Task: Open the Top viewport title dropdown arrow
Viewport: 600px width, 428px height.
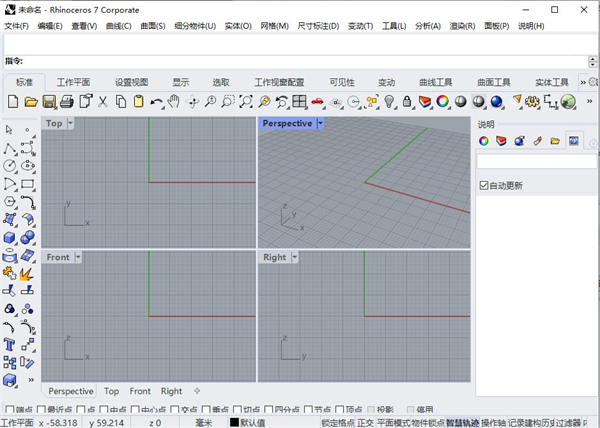Action: [x=70, y=123]
